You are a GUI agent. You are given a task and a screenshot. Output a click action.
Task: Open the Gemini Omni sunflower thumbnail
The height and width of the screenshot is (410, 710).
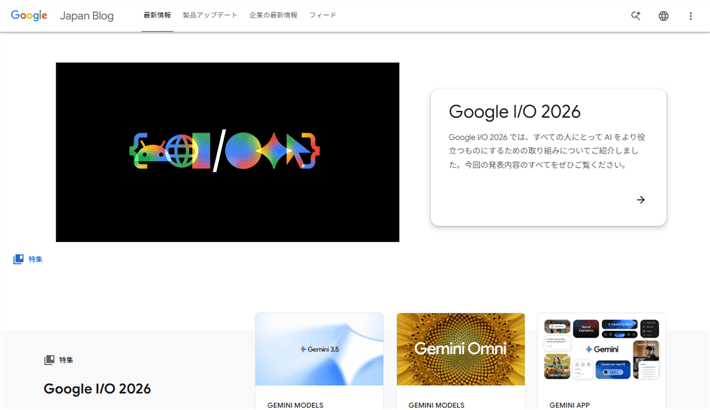tap(461, 349)
